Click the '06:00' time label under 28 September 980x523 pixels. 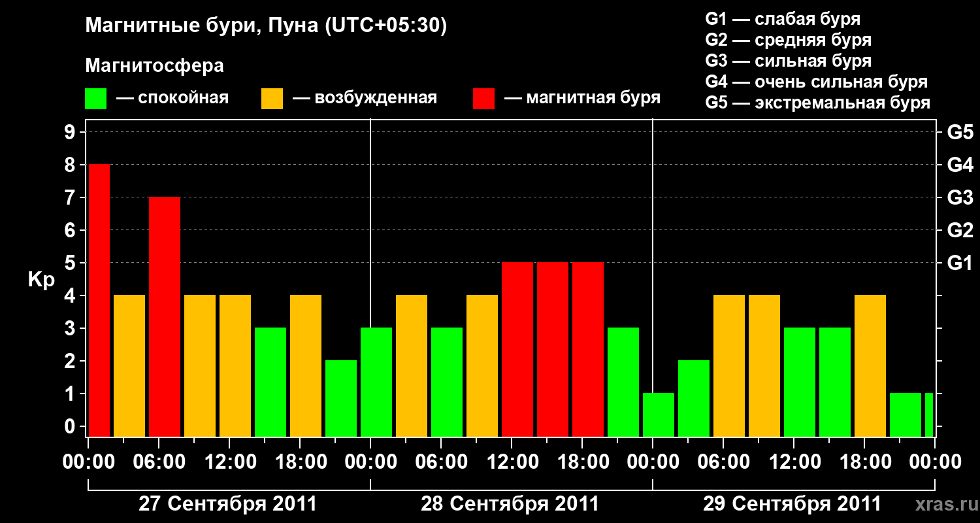[441, 462]
